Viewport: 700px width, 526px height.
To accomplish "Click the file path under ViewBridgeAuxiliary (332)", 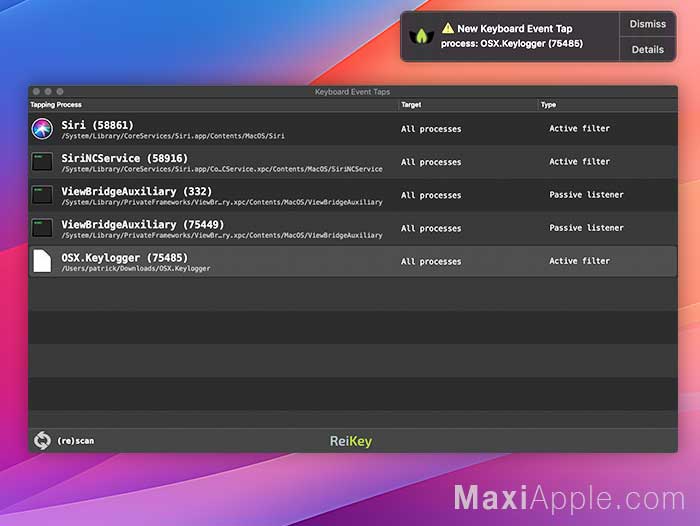I will tap(222, 202).
